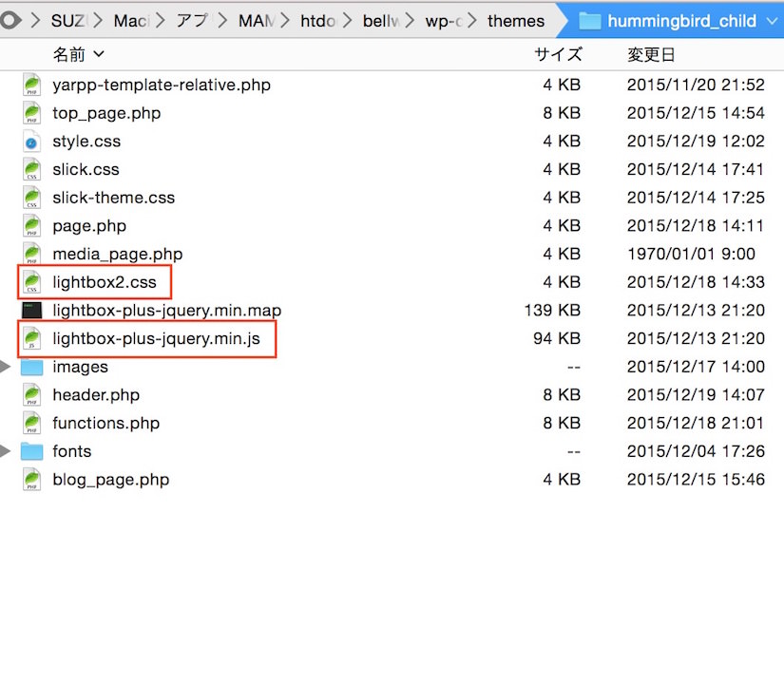784x684 pixels.
Task: Select the lightbox-plus-jquery.min.map file icon
Action: coord(32,311)
